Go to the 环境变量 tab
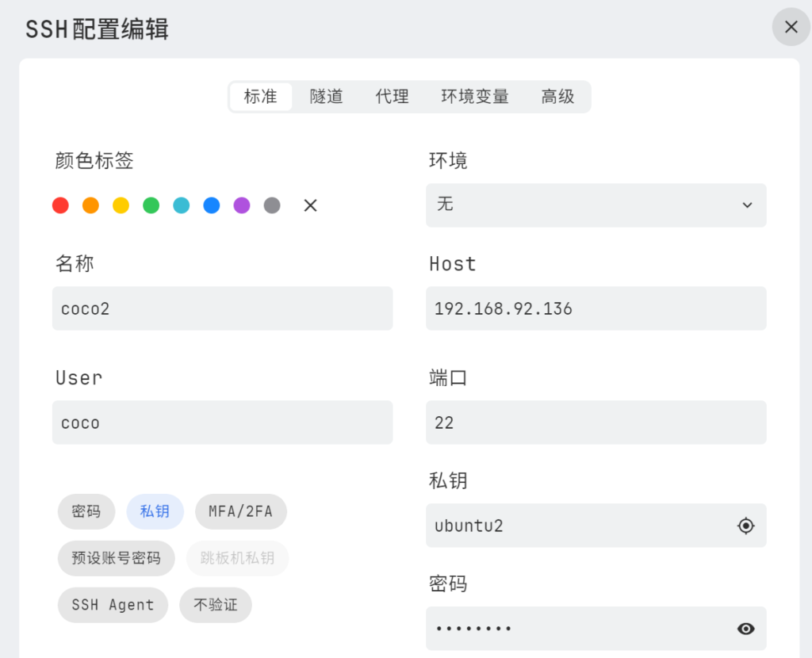Image resolution: width=812 pixels, height=658 pixels. [475, 97]
